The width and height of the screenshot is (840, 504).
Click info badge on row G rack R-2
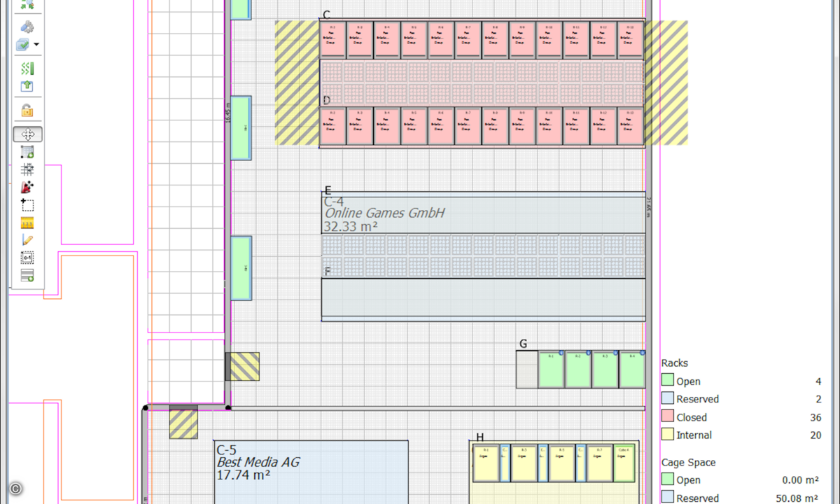589,353
